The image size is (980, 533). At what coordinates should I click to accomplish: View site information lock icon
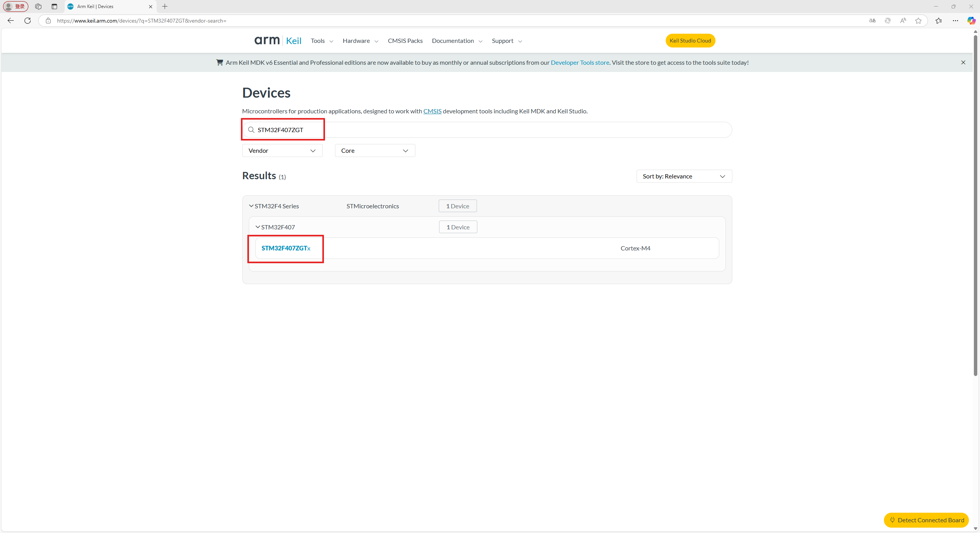(48, 21)
